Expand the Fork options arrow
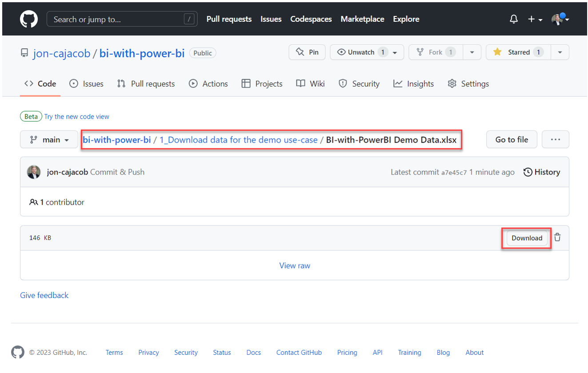The height and width of the screenshot is (373, 588). [x=472, y=52]
